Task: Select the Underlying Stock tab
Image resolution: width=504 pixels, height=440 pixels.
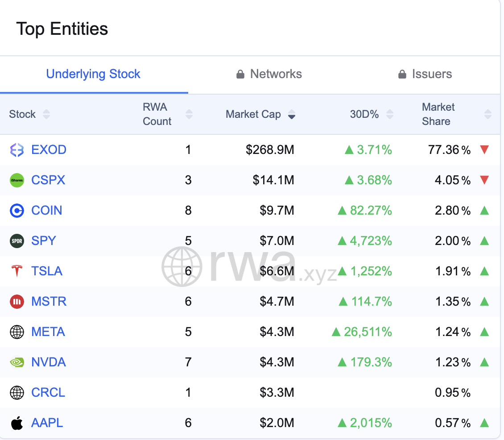Action: coord(93,74)
